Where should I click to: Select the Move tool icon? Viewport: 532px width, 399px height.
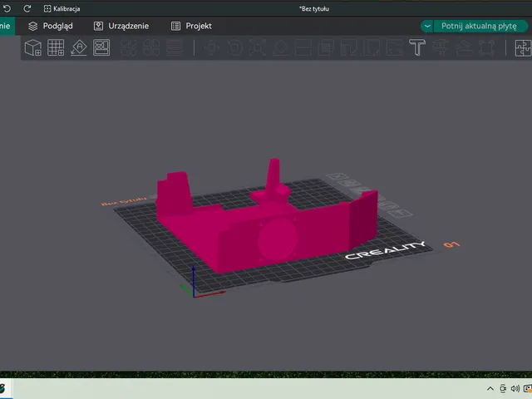(212, 47)
